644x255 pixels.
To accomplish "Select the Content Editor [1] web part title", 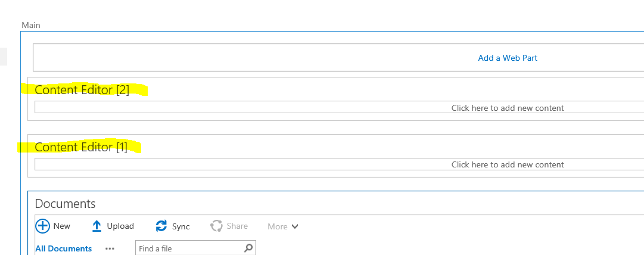I will pos(81,147).
